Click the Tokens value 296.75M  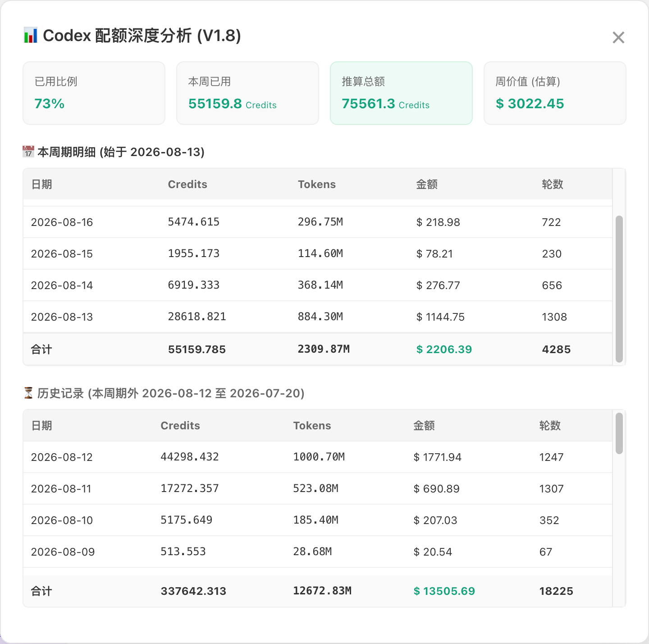(320, 222)
